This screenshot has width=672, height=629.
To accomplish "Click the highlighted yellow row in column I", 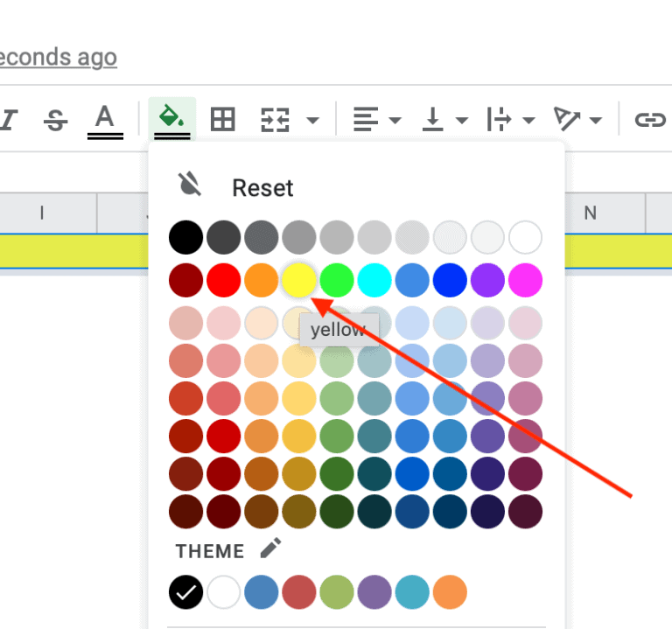I will [48, 251].
